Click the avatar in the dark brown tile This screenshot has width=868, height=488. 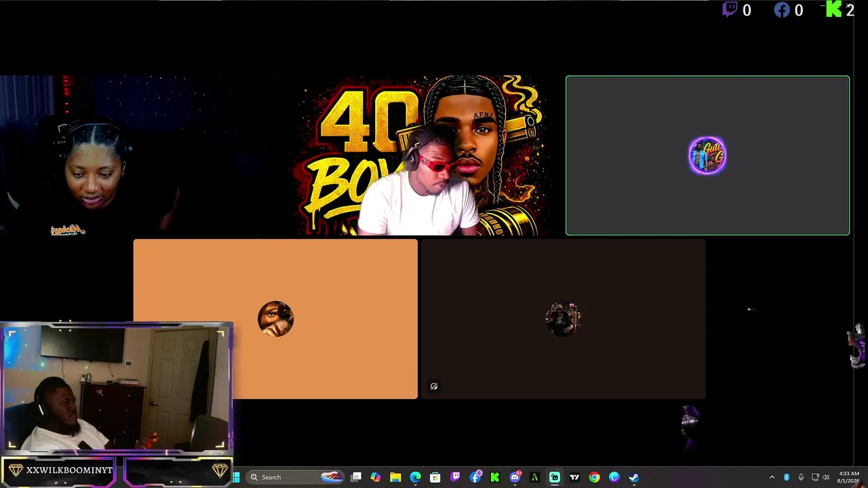pyautogui.click(x=564, y=319)
